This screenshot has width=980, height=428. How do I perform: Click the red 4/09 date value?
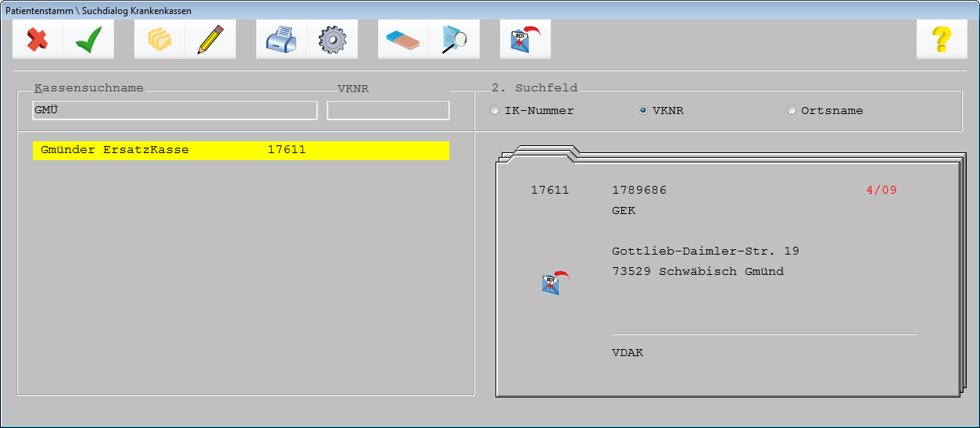tap(882, 191)
